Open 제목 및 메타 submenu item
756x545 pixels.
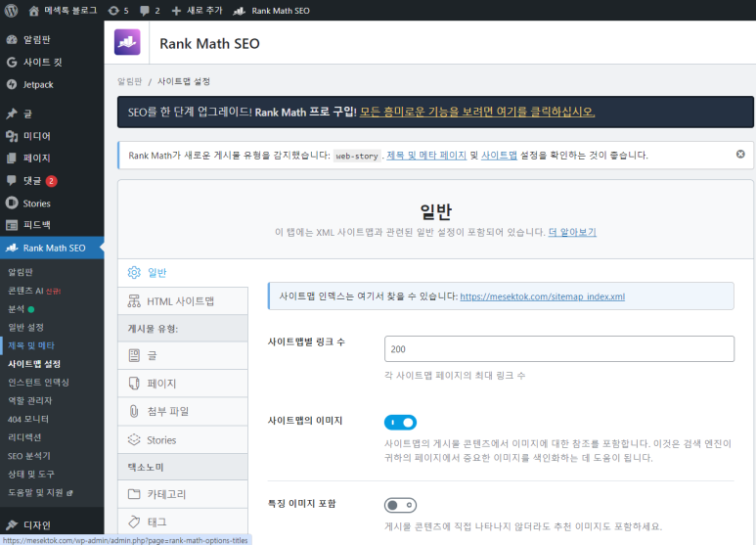(x=31, y=345)
